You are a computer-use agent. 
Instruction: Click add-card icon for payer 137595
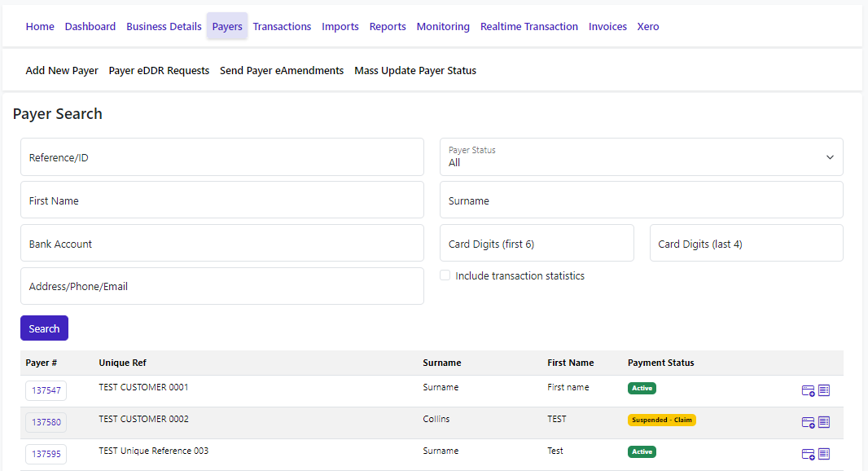[808, 454]
